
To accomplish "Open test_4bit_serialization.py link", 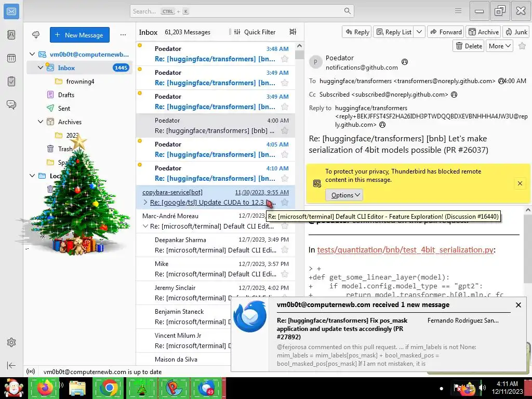I will coord(405,250).
